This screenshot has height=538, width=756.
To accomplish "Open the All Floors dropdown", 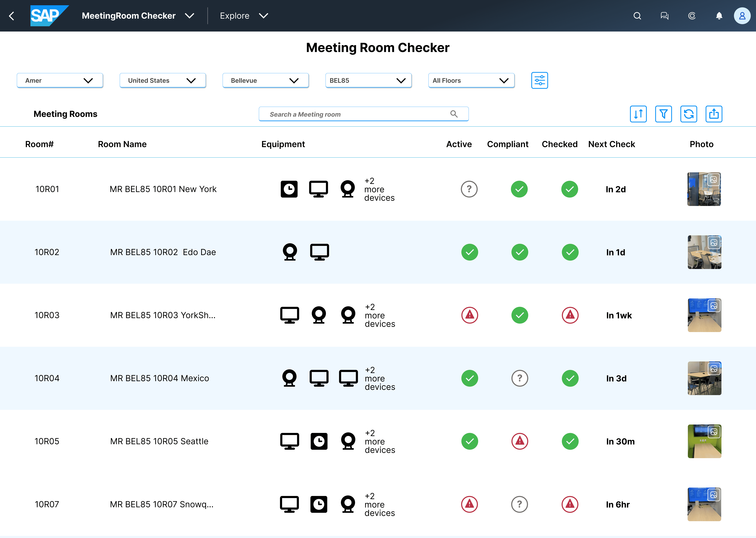I will pos(471,81).
